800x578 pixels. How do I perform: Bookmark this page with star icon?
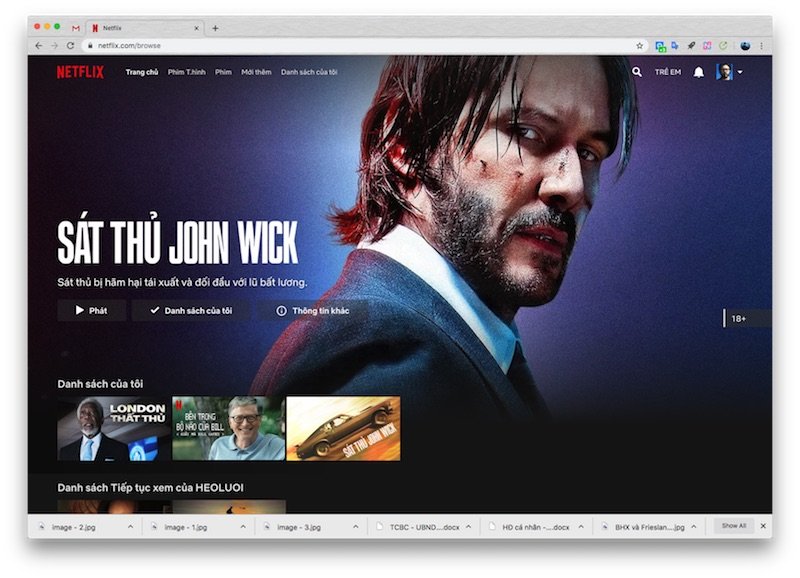(640, 45)
